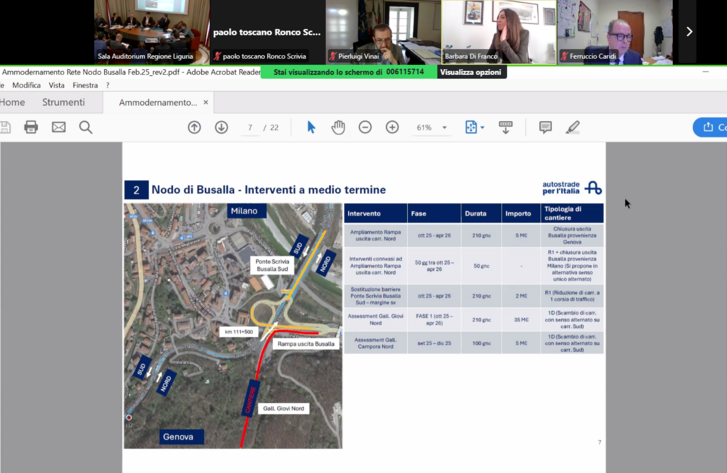Zoom in with the plus icon

[392, 127]
